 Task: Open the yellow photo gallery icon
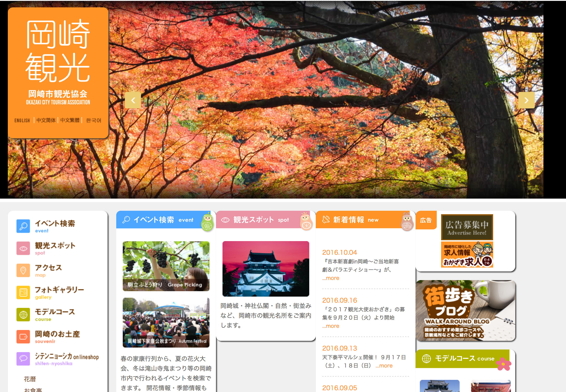[x=23, y=292]
